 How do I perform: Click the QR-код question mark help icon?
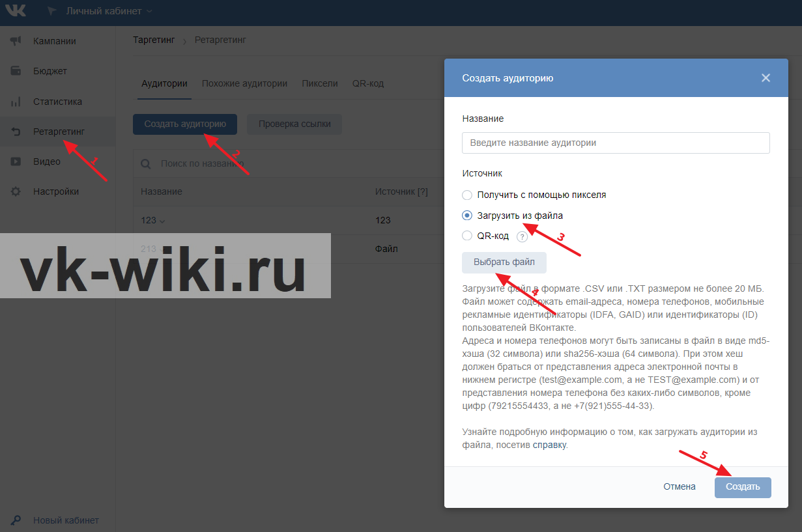[522, 237]
